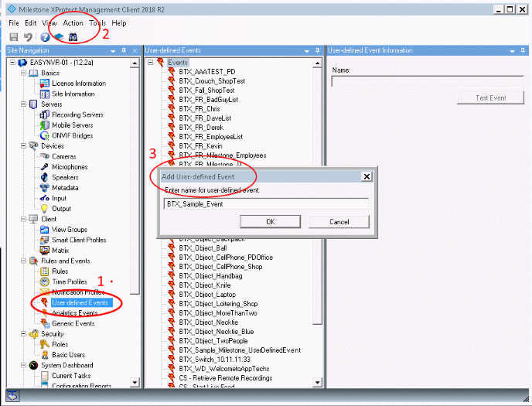The width and height of the screenshot is (532, 406).
Task: Select BTX_Switch_10.11.11.33 event
Action: pos(215,360)
